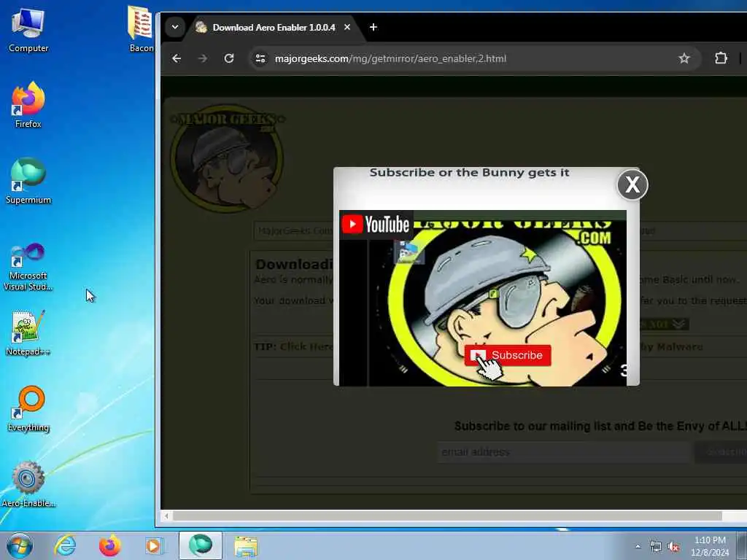This screenshot has width=747, height=560.
Task: Click the muted volume icon in tray
Action: coord(673,547)
